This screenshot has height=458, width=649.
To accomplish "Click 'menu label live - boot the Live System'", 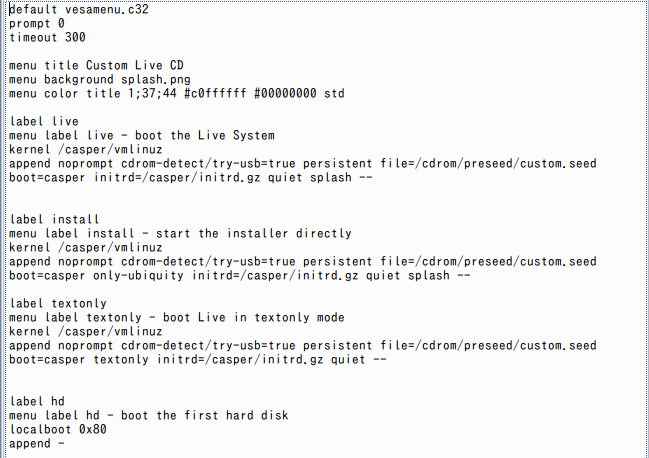I will click(x=142, y=136).
